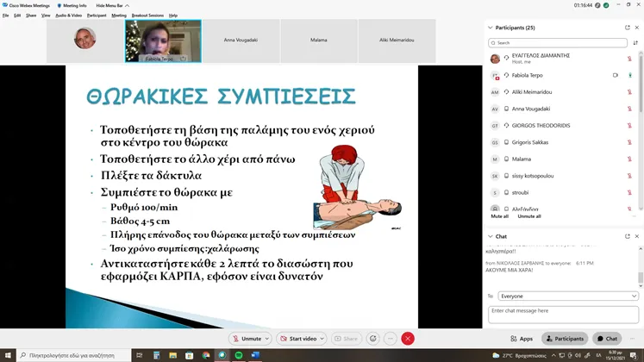Click the Unmute all button

coord(528,216)
